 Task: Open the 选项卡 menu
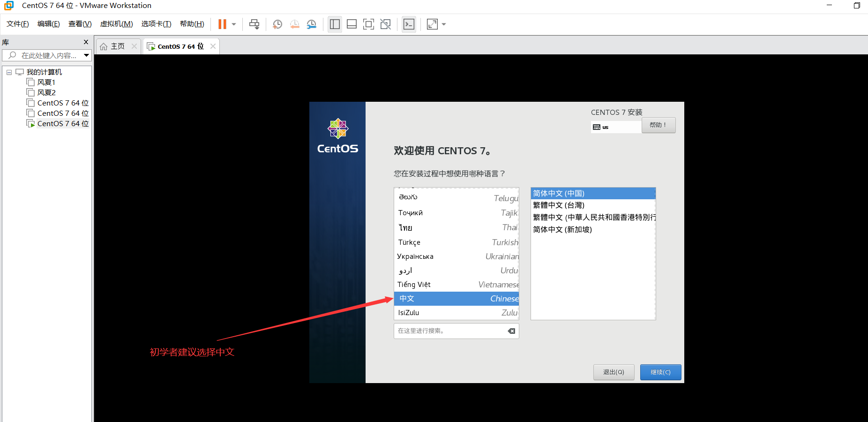pos(157,24)
